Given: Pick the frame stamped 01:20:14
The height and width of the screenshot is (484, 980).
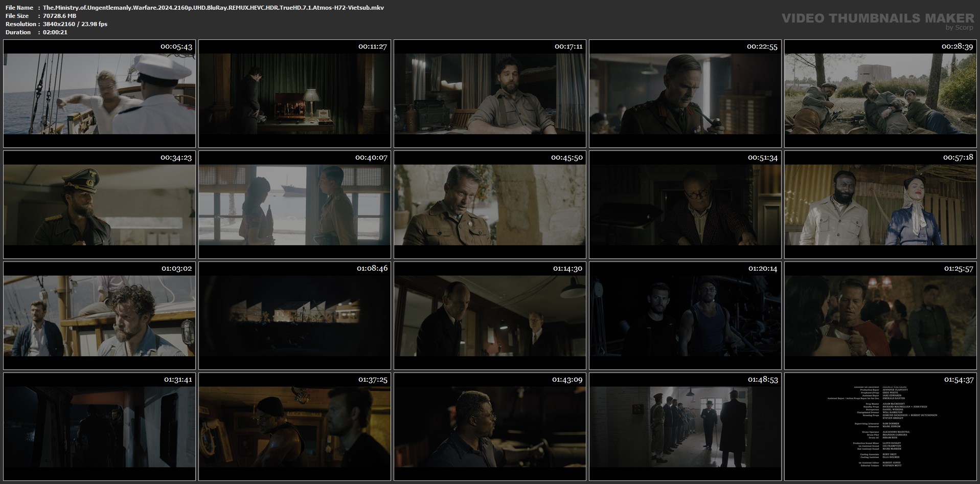Looking at the screenshot, I should (685, 316).
